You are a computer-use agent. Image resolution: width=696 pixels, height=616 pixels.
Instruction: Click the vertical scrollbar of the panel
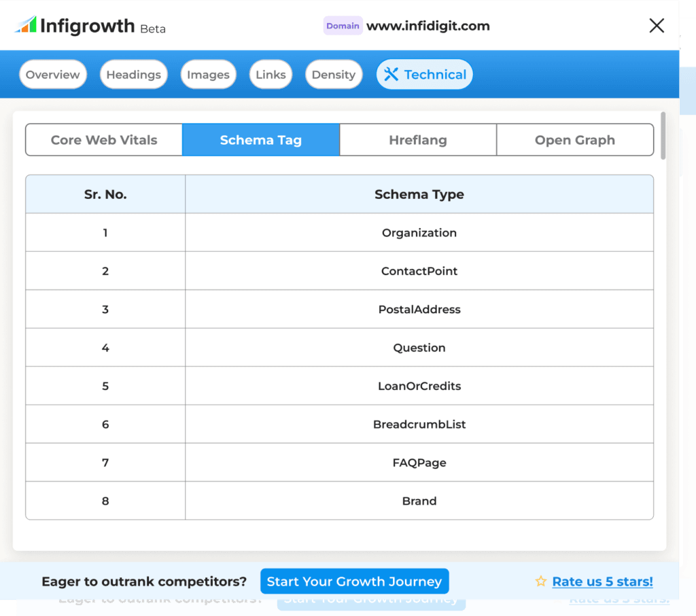pos(663,136)
